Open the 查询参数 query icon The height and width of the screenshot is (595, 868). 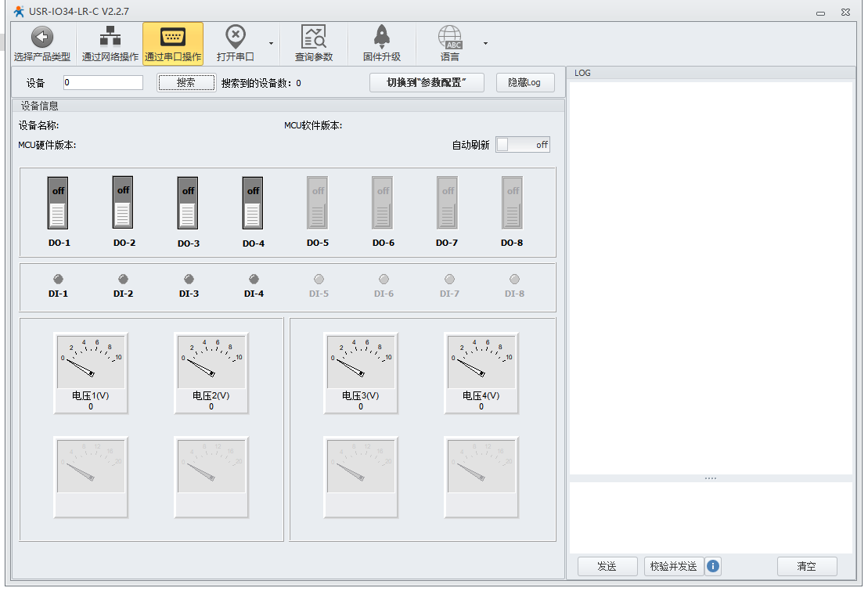(313, 37)
